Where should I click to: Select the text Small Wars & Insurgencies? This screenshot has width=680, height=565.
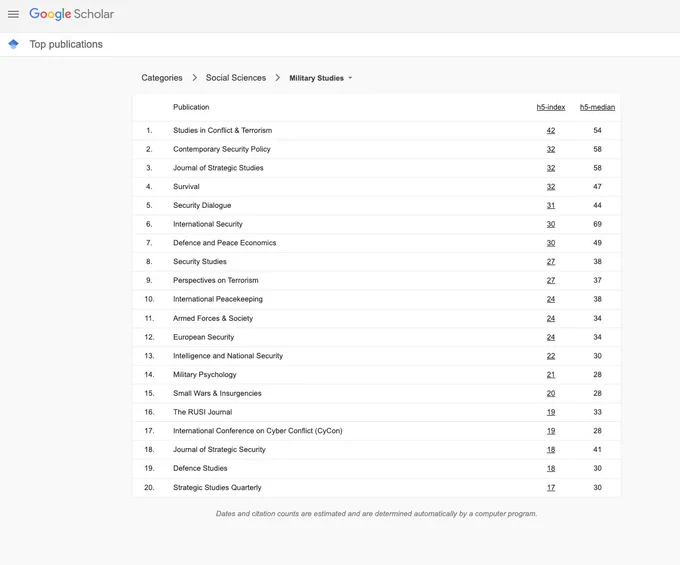(x=217, y=393)
